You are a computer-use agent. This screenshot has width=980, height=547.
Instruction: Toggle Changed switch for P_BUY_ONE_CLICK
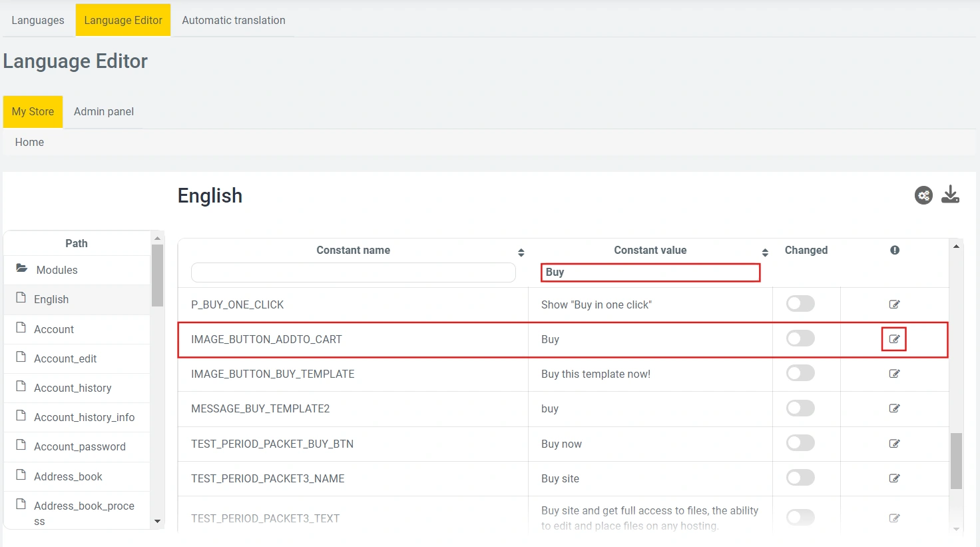800,304
